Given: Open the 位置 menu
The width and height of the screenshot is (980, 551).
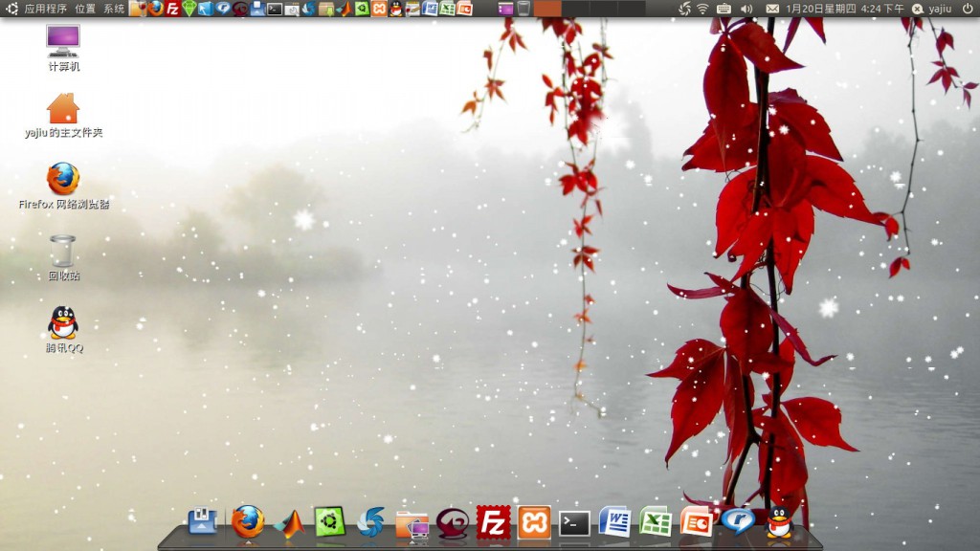Looking at the screenshot, I should pyautogui.click(x=85, y=9).
